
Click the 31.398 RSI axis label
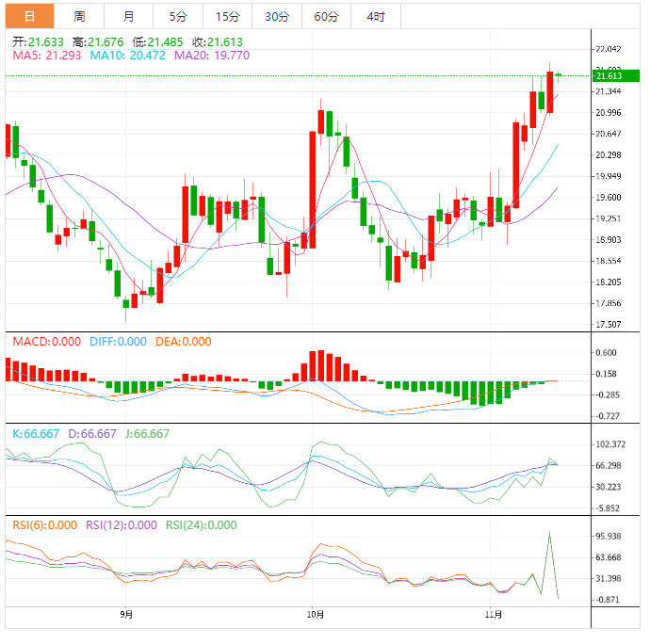[609, 578]
